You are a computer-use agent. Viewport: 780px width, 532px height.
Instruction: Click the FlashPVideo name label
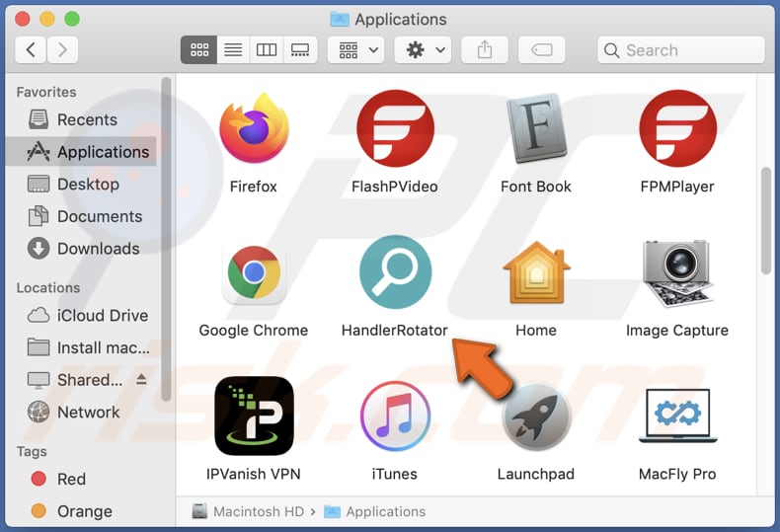395,187
